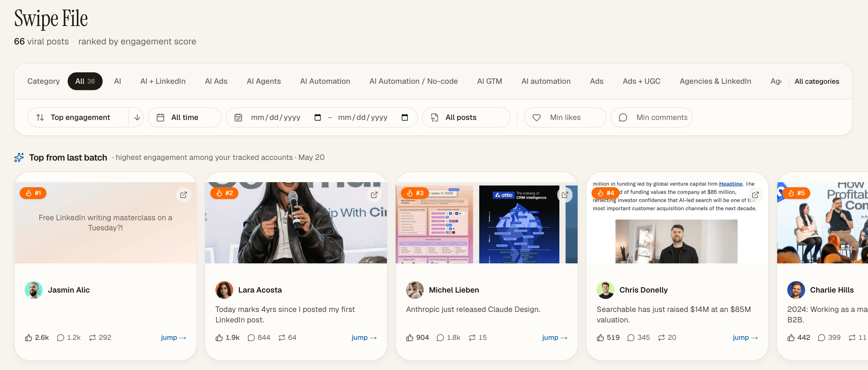Toggle sort direction arrow beside Top engagement

tap(137, 117)
